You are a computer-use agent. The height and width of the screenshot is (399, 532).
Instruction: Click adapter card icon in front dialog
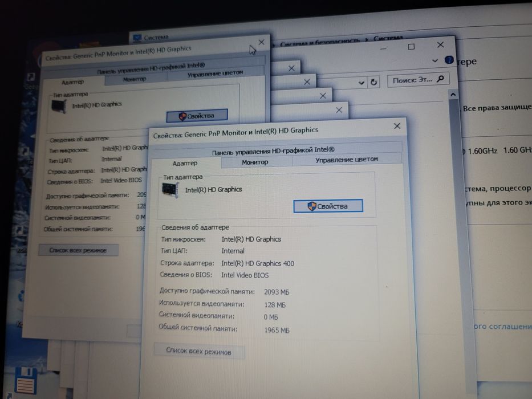(x=170, y=190)
